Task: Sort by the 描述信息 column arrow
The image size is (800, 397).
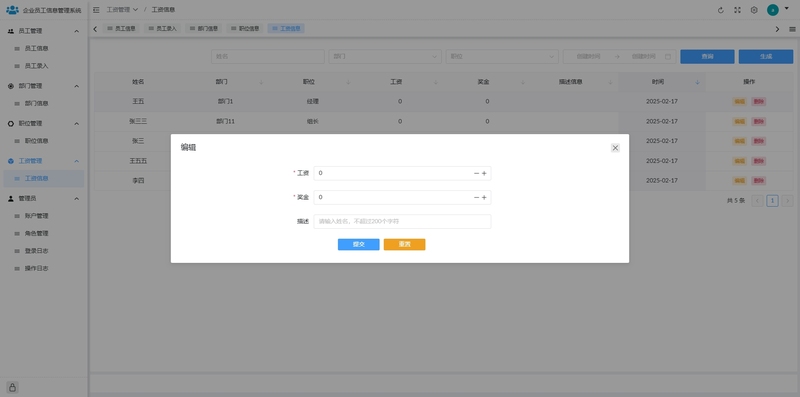Action: click(x=610, y=82)
